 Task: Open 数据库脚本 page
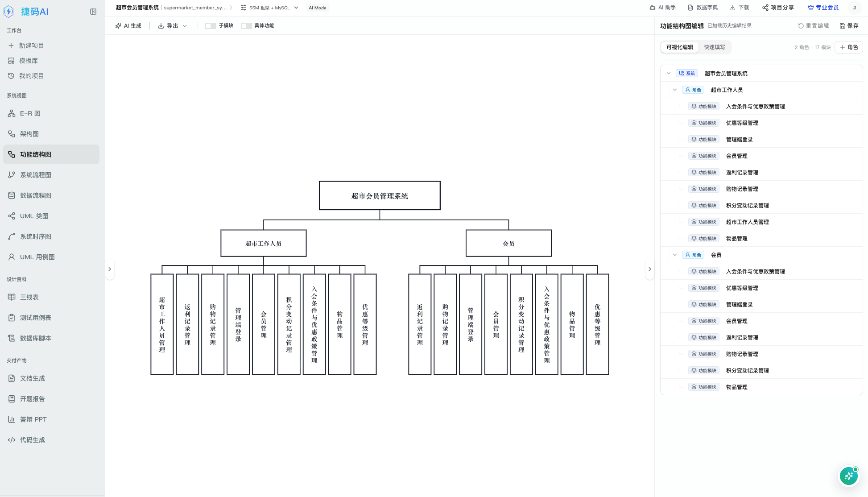point(51,338)
